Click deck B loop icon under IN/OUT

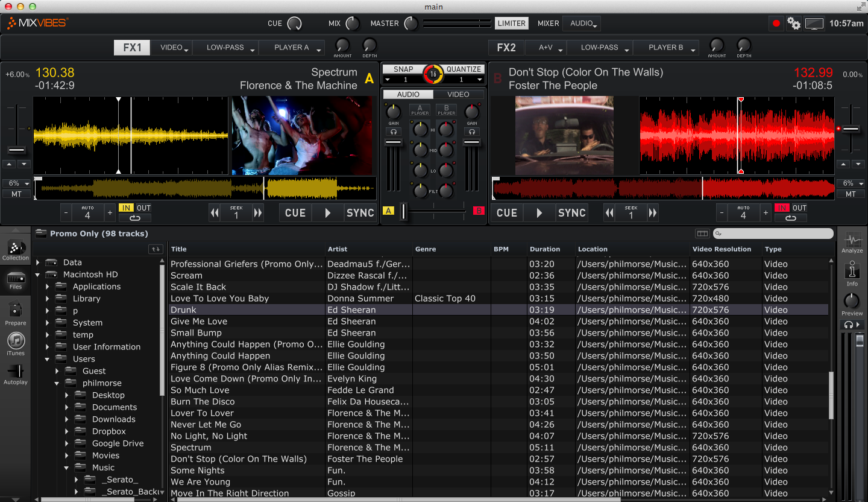[x=791, y=218]
